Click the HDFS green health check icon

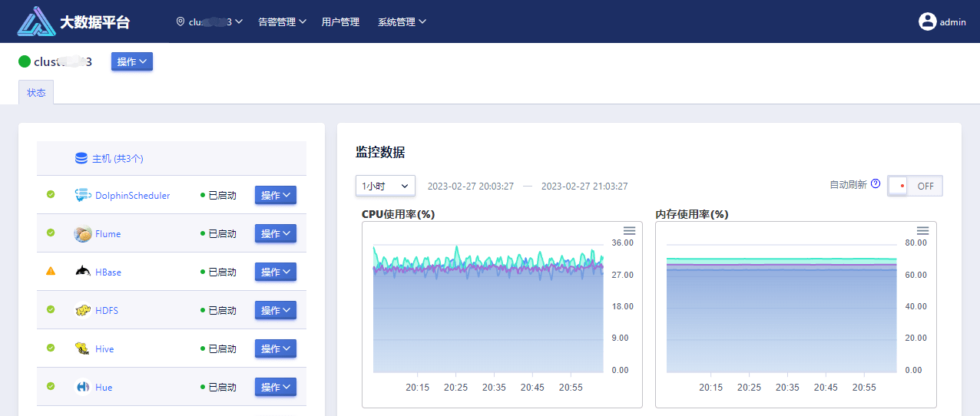tap(51, 309)
